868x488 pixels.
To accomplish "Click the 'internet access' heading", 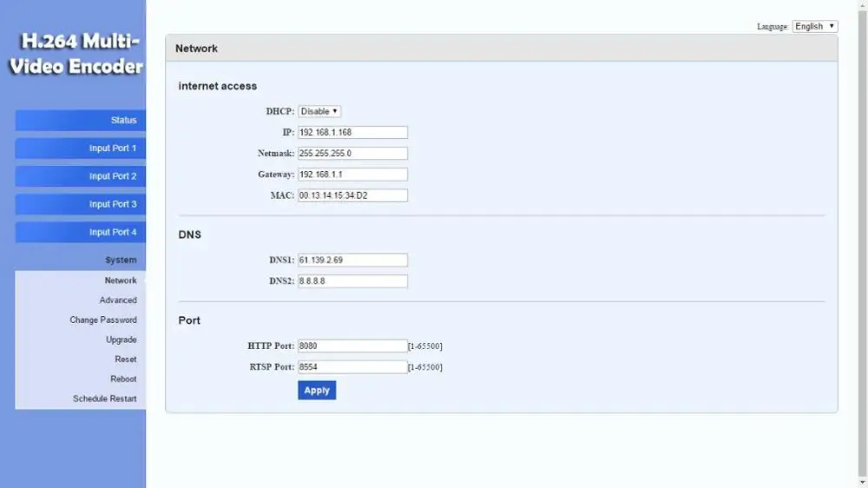I will tap(218, 86).
